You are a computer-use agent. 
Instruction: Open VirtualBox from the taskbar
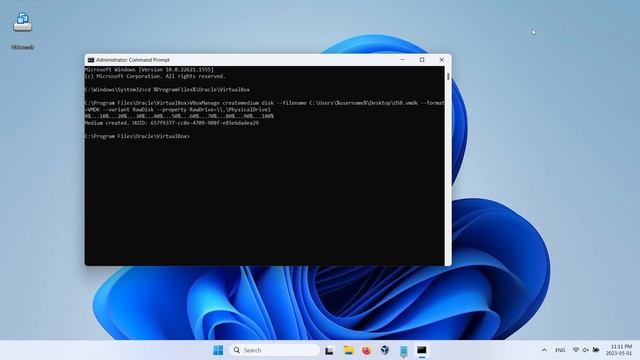click(x=384, y=350)
